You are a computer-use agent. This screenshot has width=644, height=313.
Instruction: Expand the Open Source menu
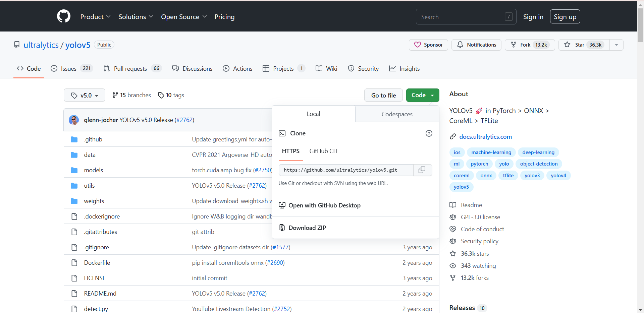(184, 17)
